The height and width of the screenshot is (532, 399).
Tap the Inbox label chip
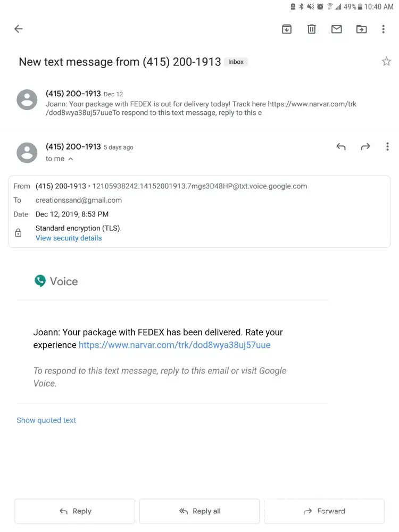pyautogui.click(x=236, y=62)
